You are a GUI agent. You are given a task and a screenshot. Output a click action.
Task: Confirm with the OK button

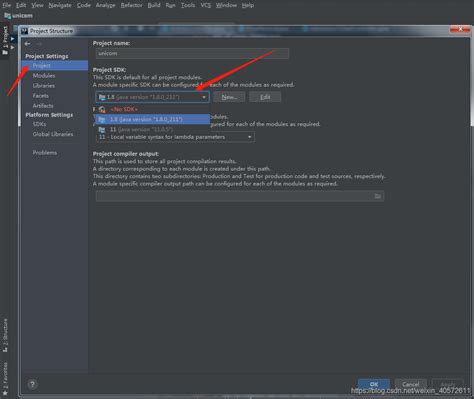point(374,384)
